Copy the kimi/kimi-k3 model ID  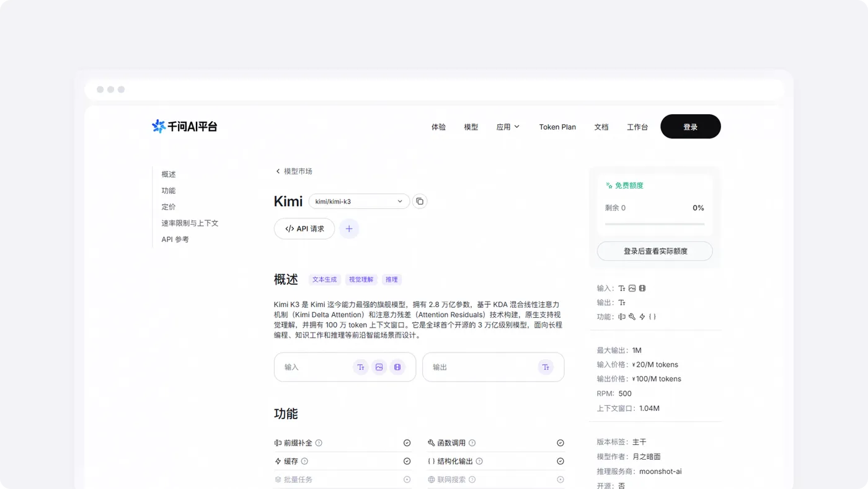(420, 201)
